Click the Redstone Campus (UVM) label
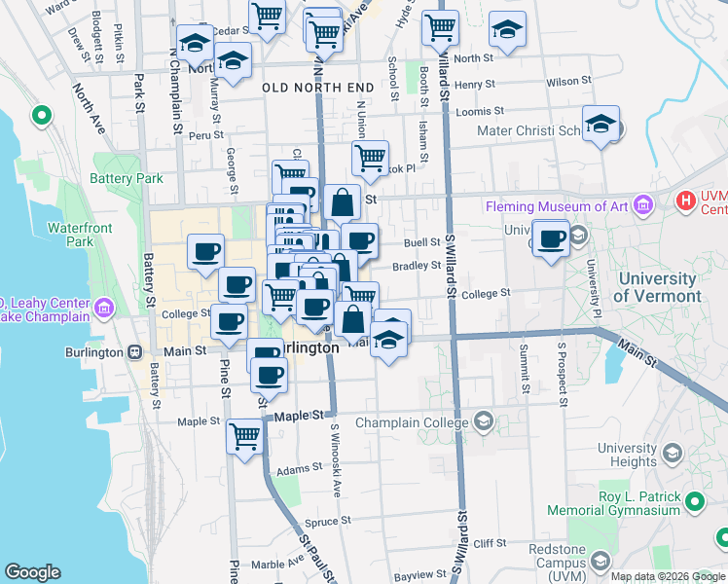Viewport: 728px width, 584px height. point(557,563)
